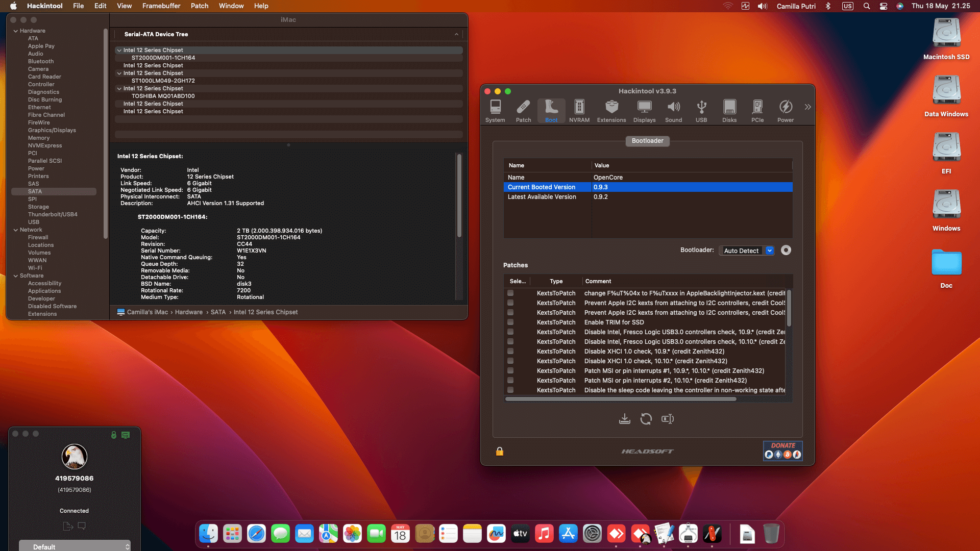The width and height of the screenshot is (980, 551).
Task: Tick the checkbox for Enable TRIM for SSD
Action: point(510,322)
